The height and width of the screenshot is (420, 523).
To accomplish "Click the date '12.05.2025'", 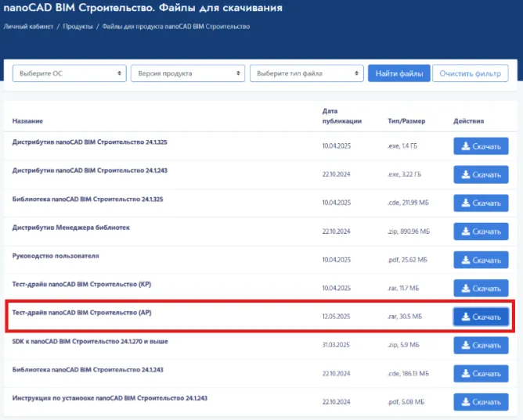I will [336, 317].
